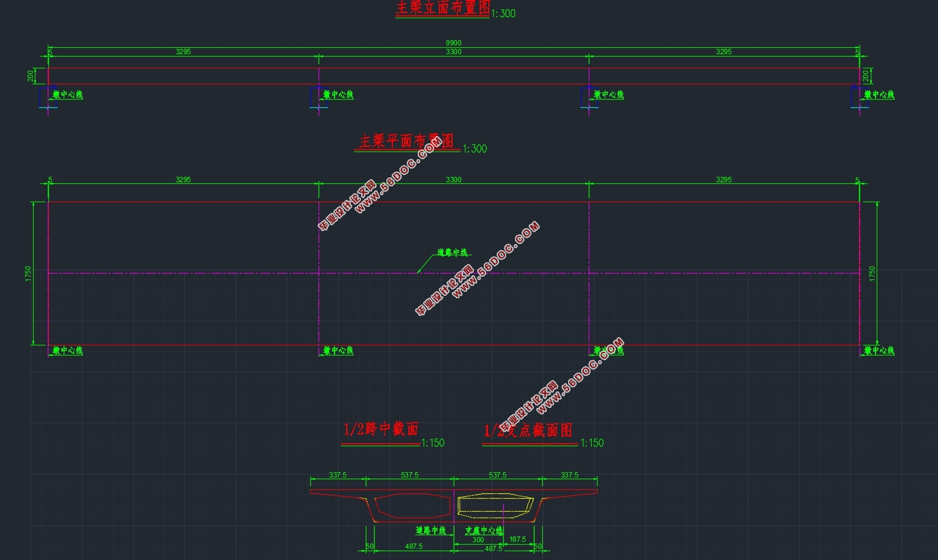Select the left 487.5 dimension under the cross-section

pyautogui.click(x=414, y=546)
